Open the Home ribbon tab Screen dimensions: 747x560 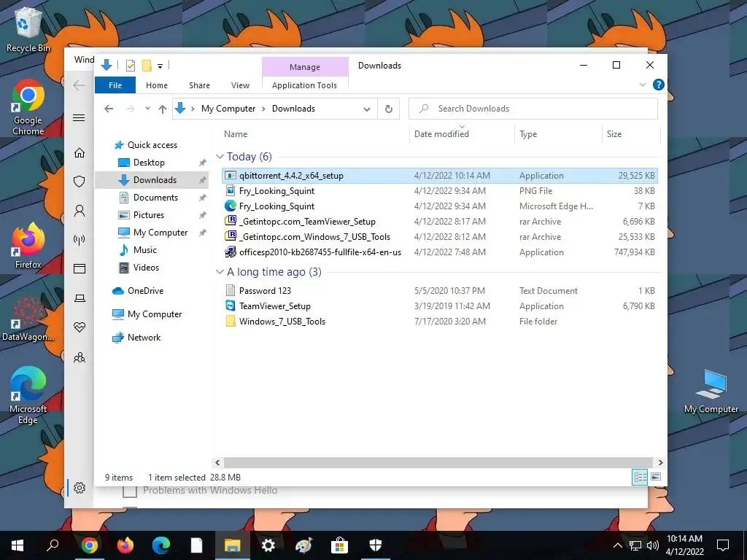157,85
